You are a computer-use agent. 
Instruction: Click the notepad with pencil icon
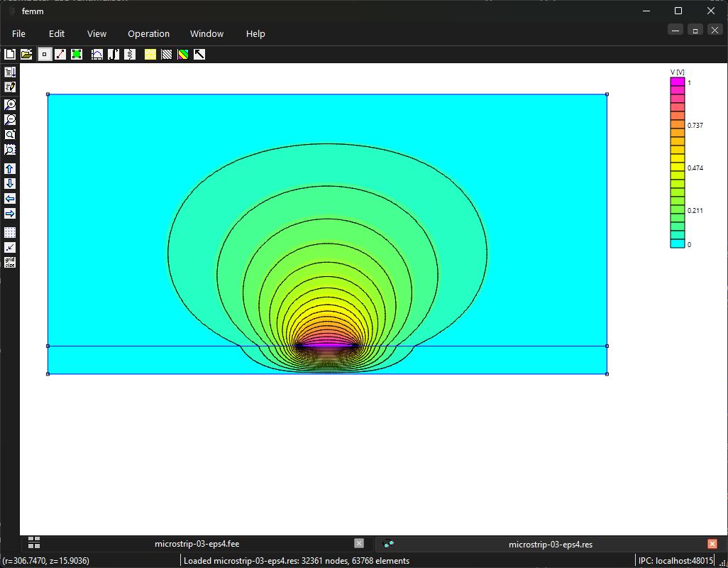[x=10, y=87]
